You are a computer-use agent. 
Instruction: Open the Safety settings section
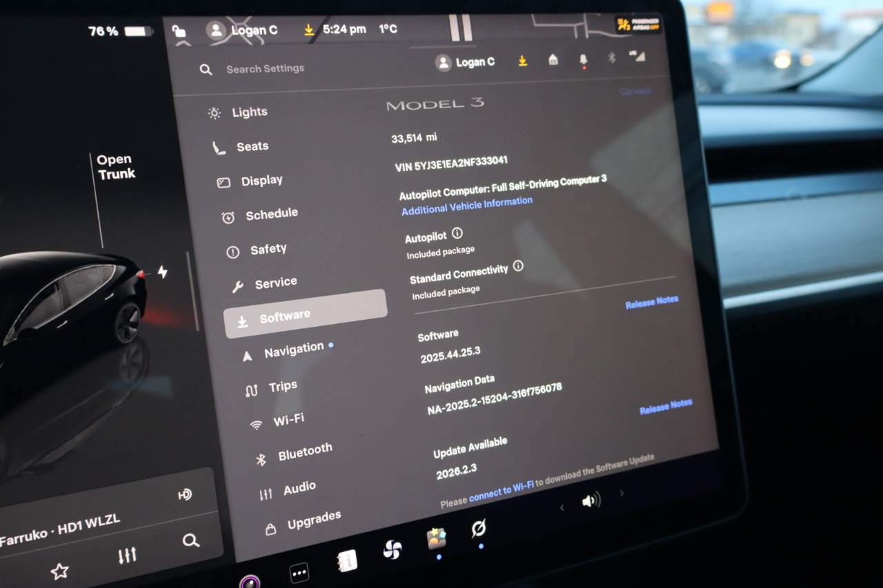point(268,249)
